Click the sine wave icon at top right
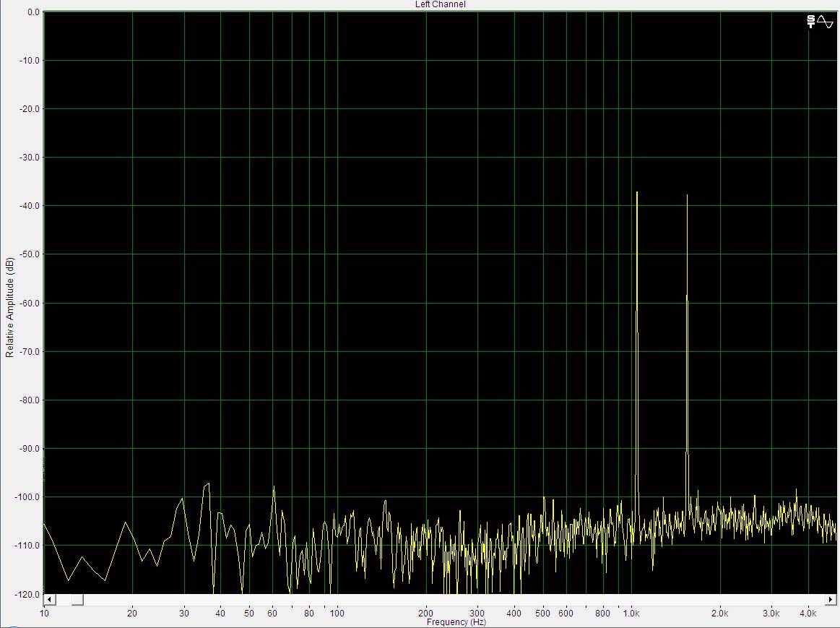Viewport: 840px width, 628px height. point(825,22)
